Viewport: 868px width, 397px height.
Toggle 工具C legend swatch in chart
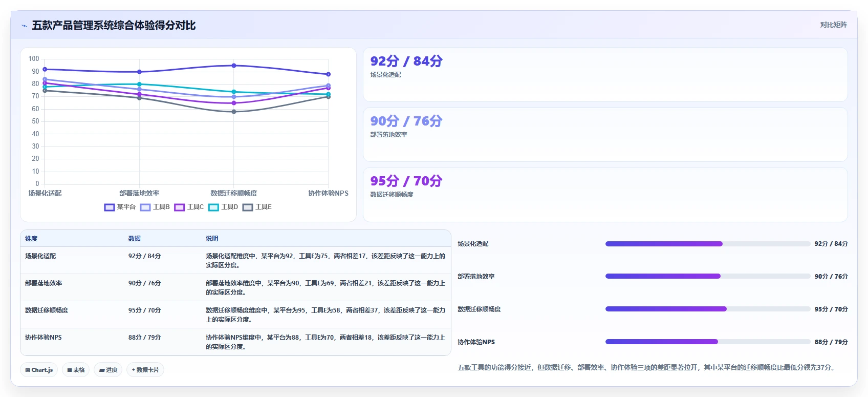tap(179, 207)
